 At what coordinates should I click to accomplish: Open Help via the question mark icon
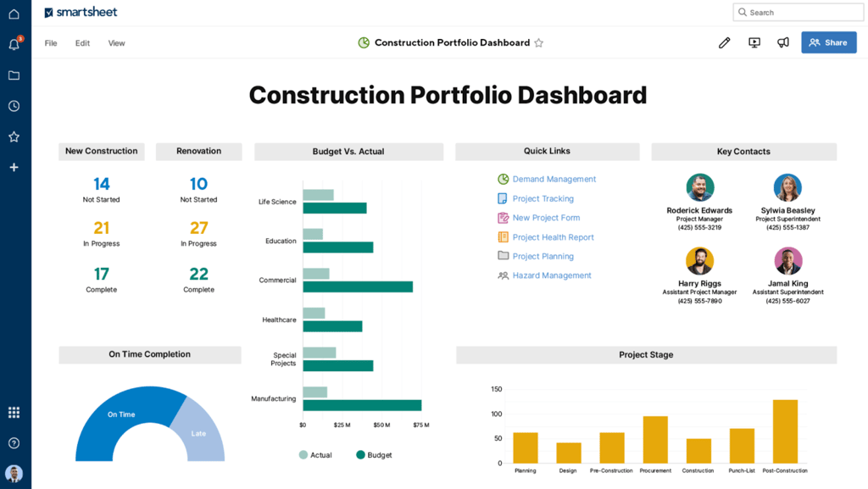click(x=13, y=442)
